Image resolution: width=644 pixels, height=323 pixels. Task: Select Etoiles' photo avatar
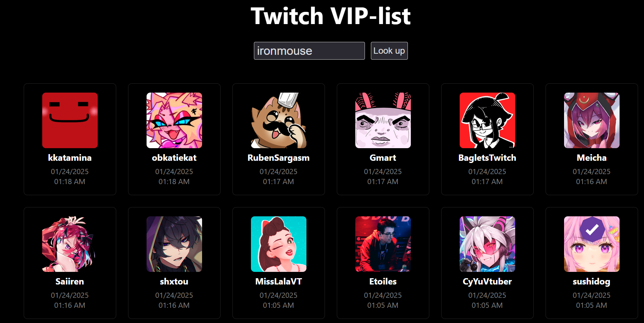pos(383,244)
